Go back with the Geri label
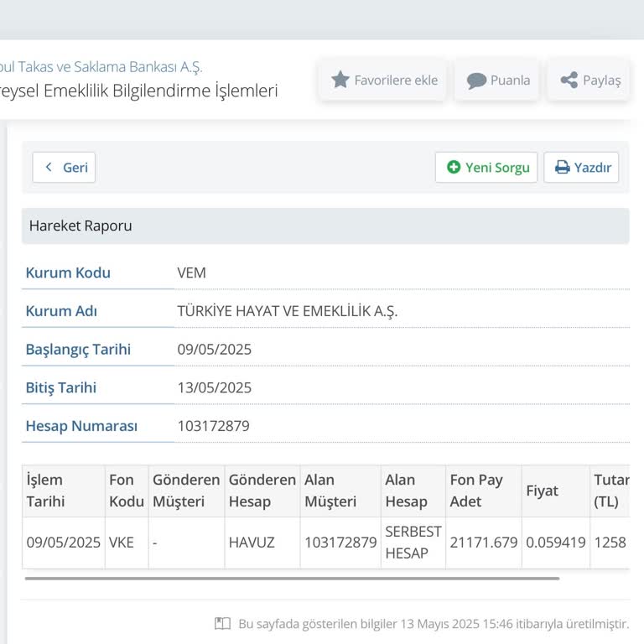 75,168
